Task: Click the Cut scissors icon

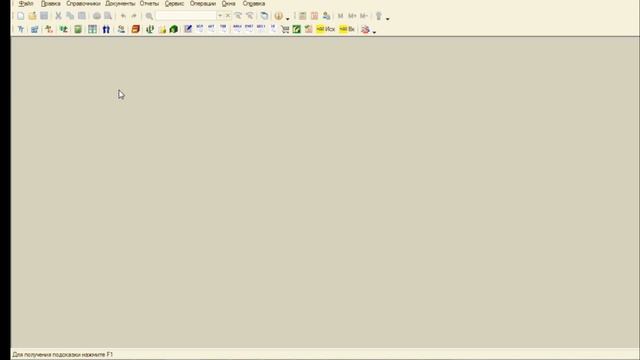Action: click(x=58, y=16)
